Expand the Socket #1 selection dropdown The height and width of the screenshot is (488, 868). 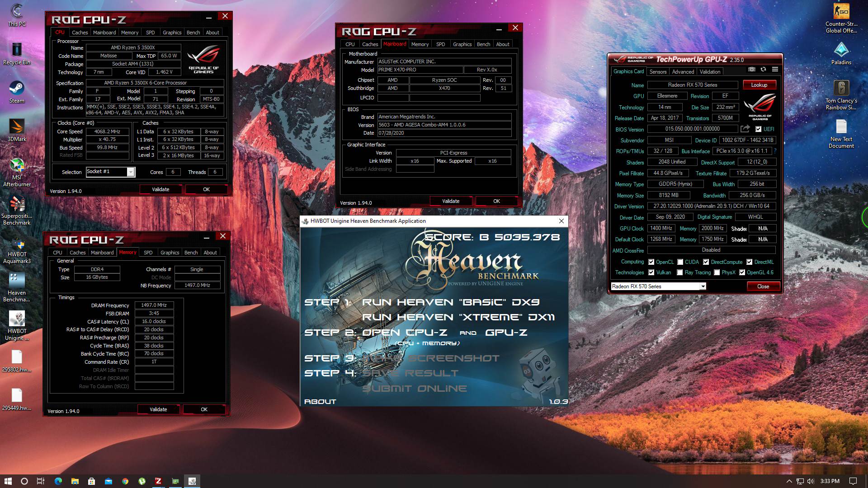[131, 172]
